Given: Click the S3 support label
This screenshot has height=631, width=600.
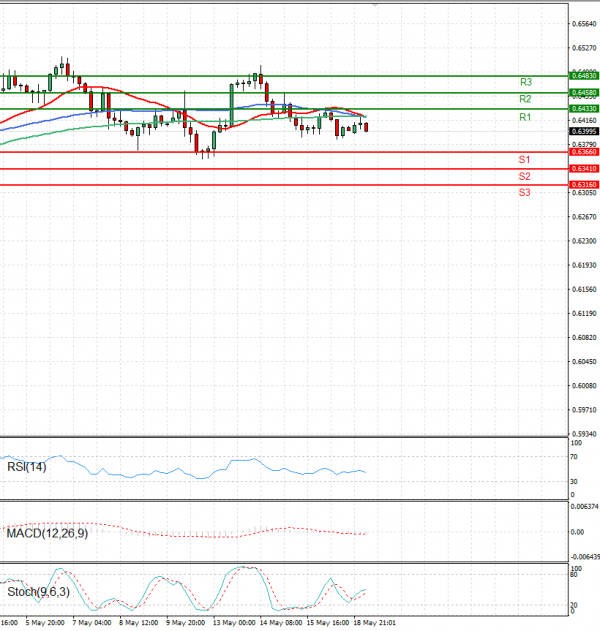Looking at the screenshot, I should [524, 192].
